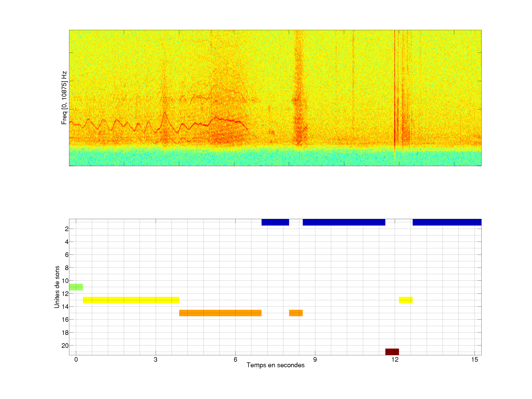Click the rightmost blue bar at unit 1
The width and height of the screenshot is (532, 399).
(x=447, y=222)
